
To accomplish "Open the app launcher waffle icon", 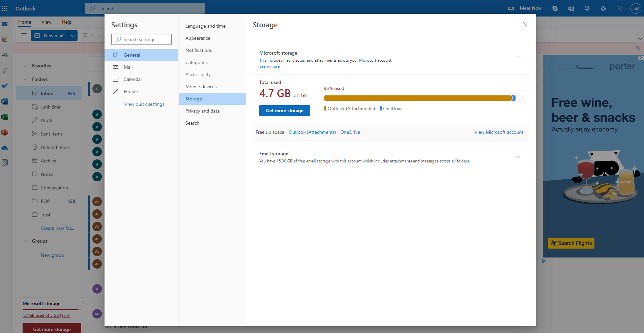I will point(5,8).
